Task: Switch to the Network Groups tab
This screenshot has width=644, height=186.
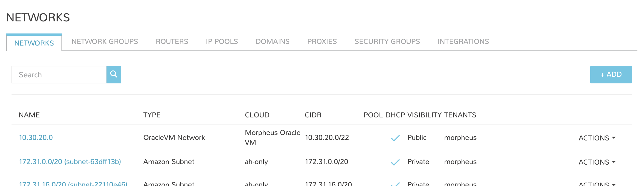Action: pos(105,41)
